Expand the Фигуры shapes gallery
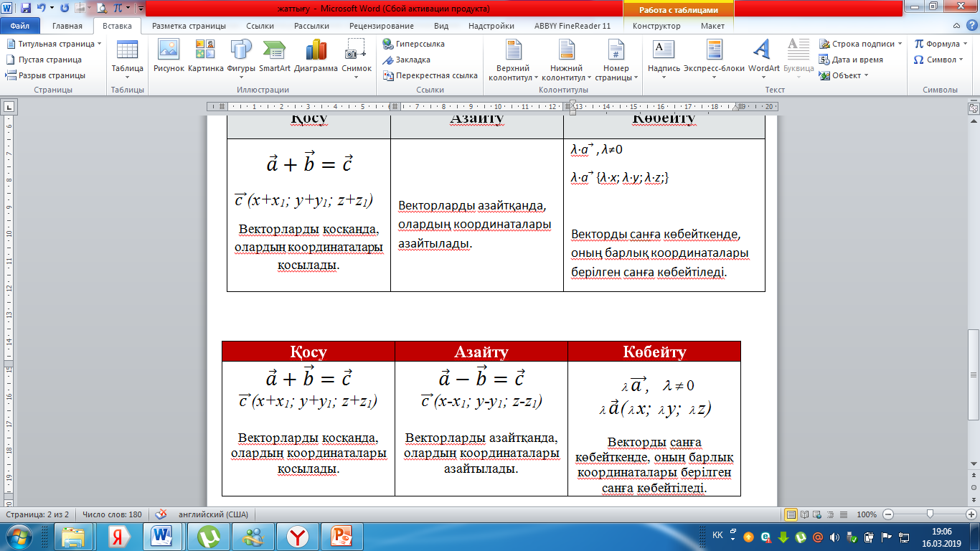This screenshot has height=551, width=980. tap(241, 59)
